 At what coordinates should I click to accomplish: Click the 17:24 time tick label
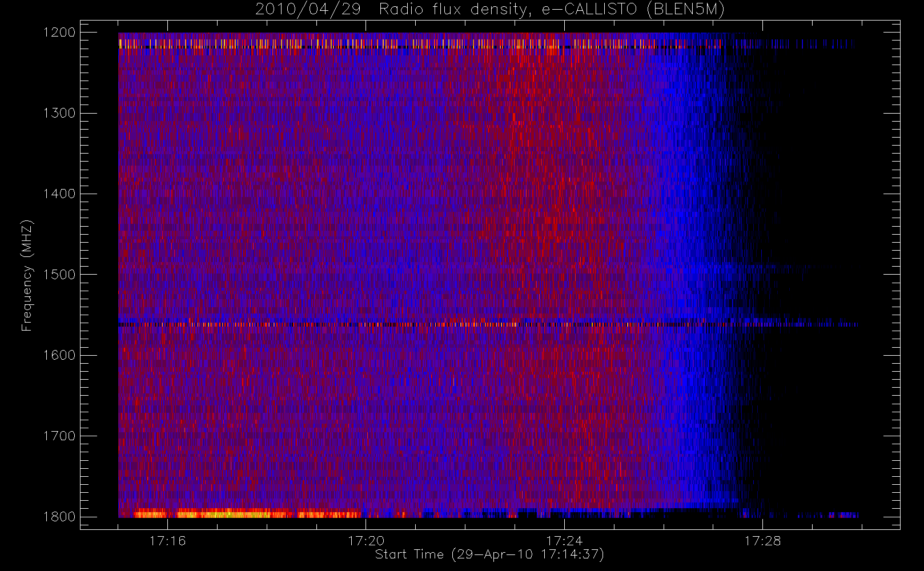(564, 541)
